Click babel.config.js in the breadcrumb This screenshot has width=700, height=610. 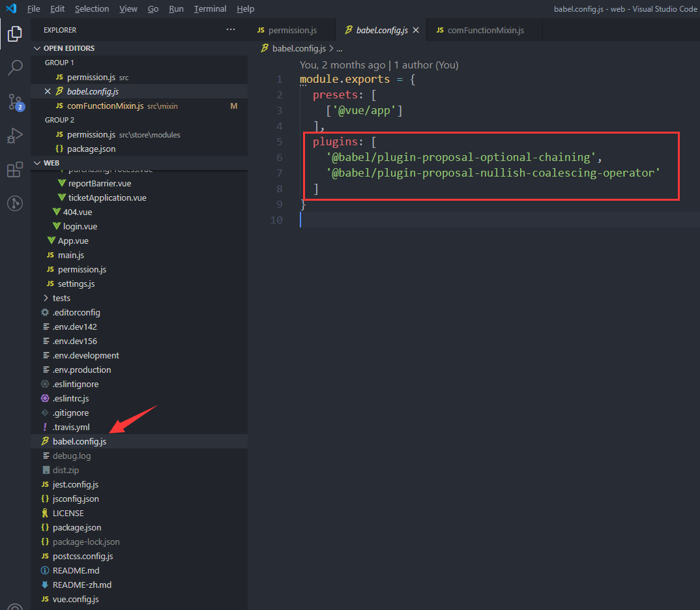[x=299, y=48]
